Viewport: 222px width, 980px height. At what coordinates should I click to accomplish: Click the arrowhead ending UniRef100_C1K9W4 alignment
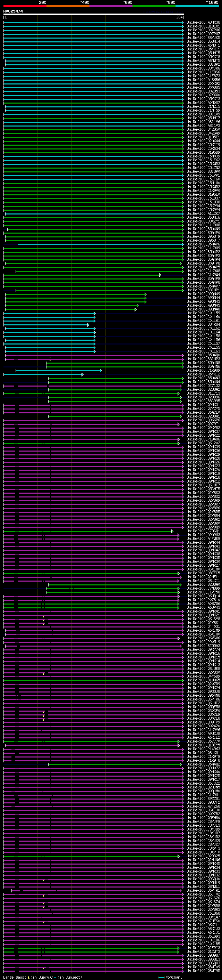tap(160, 275)
